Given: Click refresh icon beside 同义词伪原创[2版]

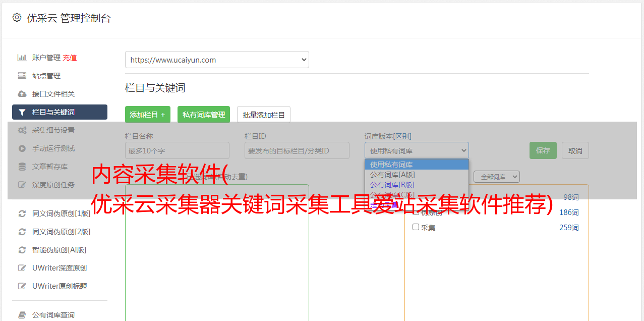Looking at the screenshot, I should click(22, 232).
